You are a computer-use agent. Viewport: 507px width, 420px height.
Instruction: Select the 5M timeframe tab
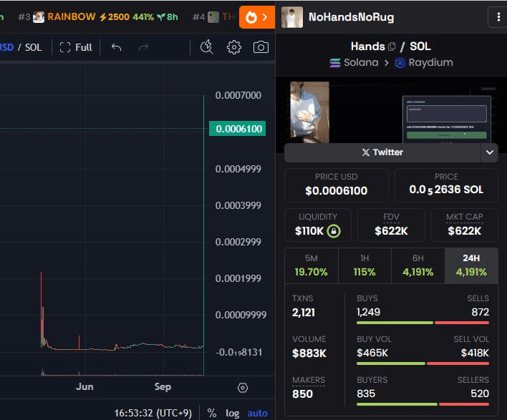click(311, 265)
